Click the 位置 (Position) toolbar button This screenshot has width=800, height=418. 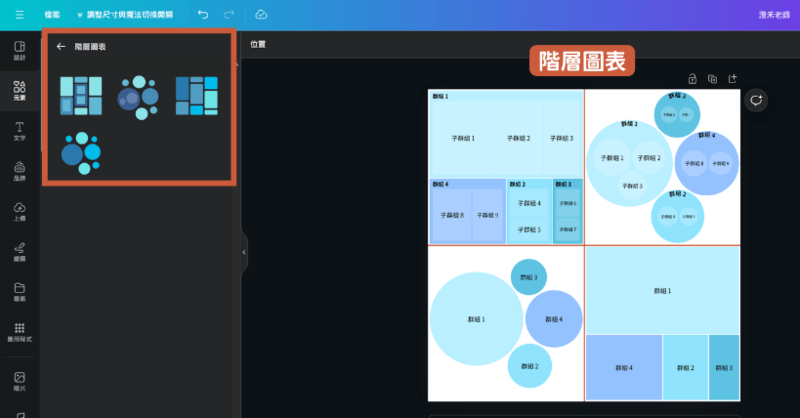pyautogui.click(x=258, y=45)
